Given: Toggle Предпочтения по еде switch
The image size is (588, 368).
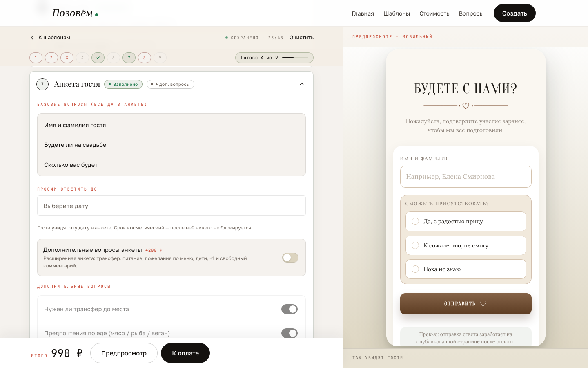Looking at the screenshot, I should coord(290,333).
